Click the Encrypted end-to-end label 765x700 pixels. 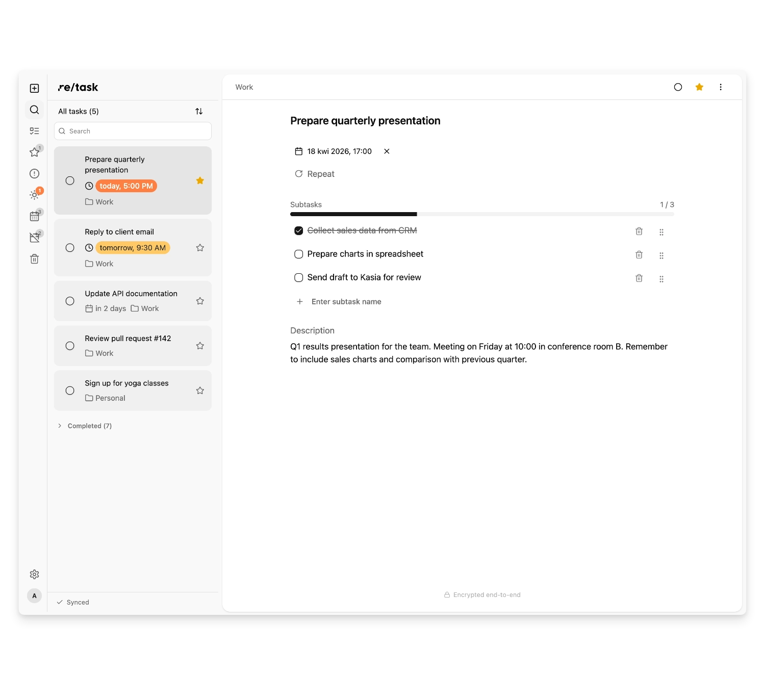[x=482, y=595]
